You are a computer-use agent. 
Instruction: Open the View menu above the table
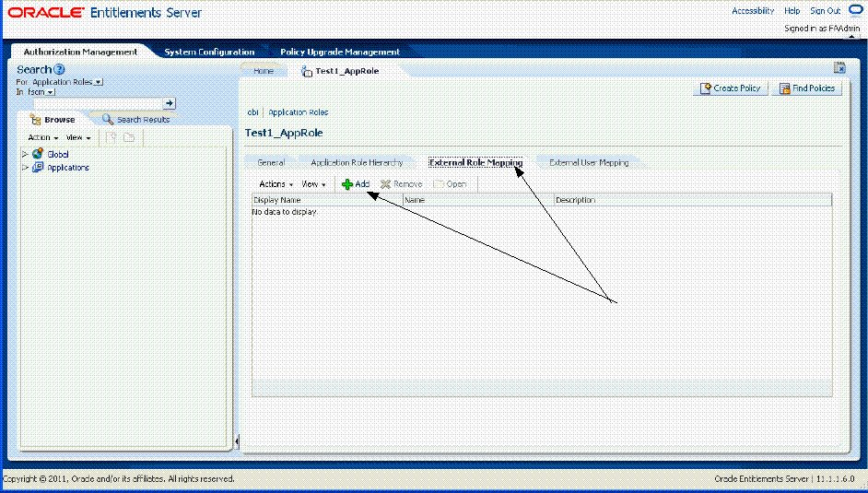coord(313,184)
